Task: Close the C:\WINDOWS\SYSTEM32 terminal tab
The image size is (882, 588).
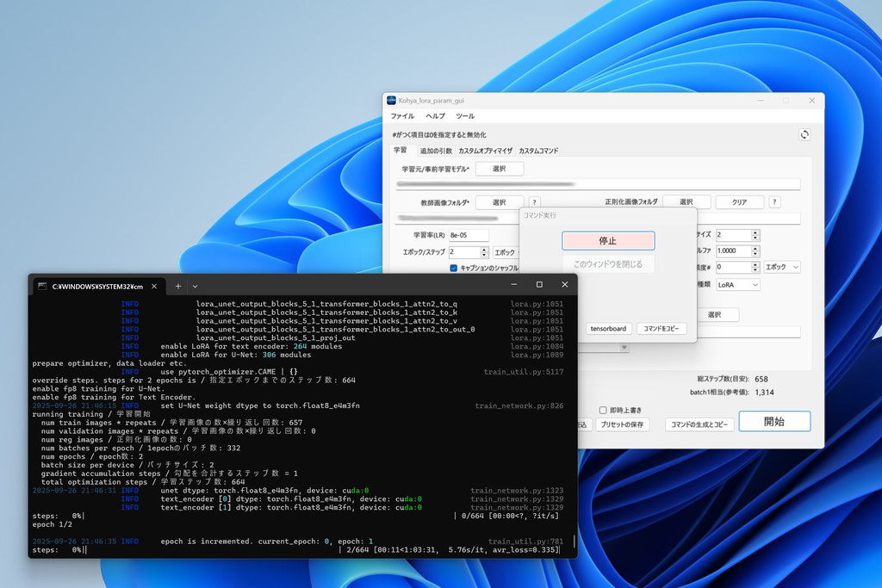Action: [154, 286]
